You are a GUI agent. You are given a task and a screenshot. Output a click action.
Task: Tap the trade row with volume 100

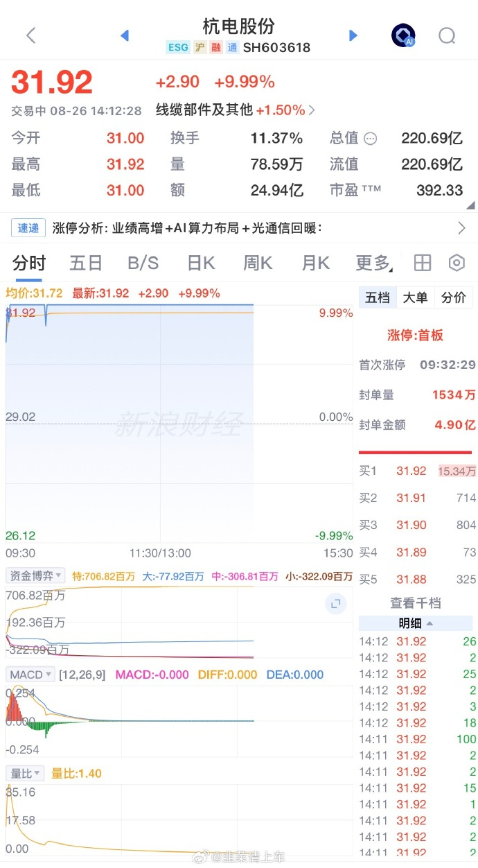[417, 740]
